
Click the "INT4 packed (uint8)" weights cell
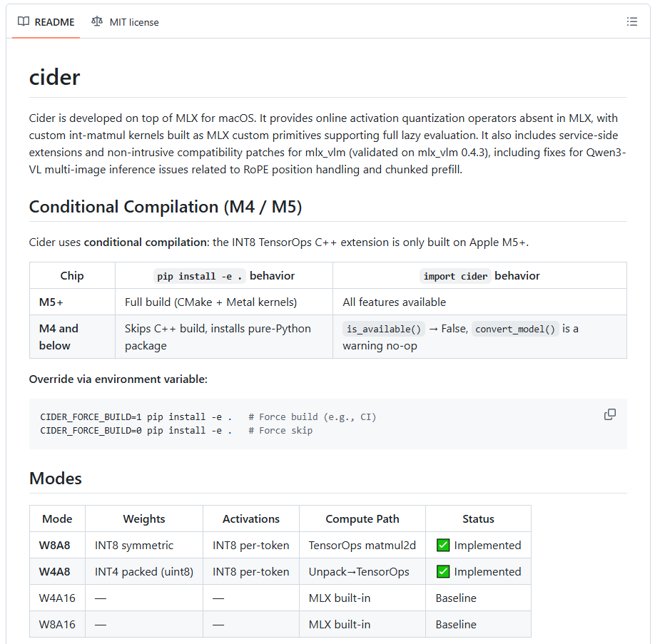pyautogui.click(x=144, y=571)
